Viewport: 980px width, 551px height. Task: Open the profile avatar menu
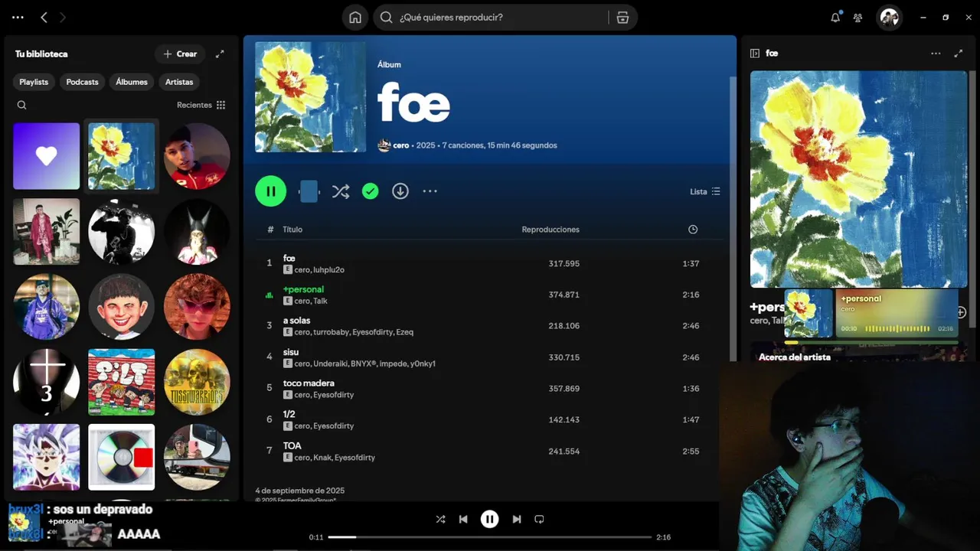click(889, 17)
